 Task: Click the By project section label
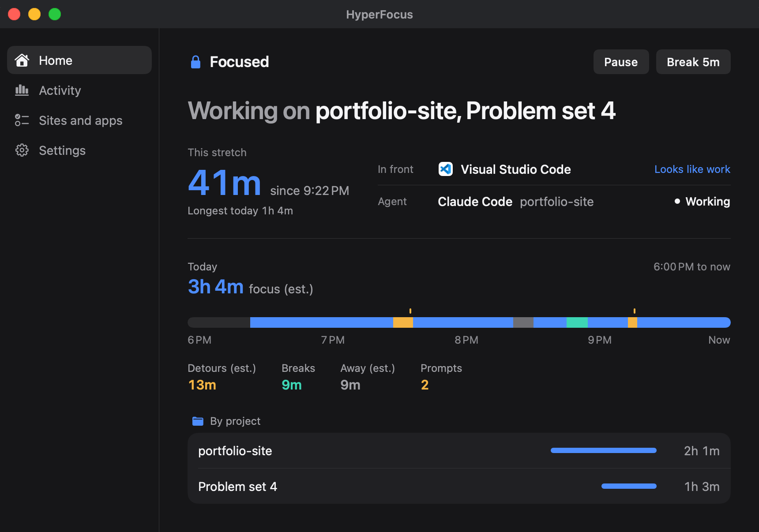[235, 421]
